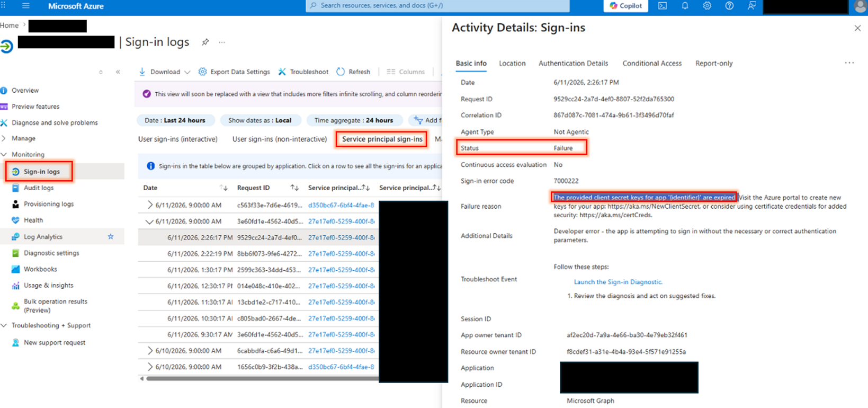Open the Azure portal hamburger menu

pyautogui.click(x=25, y=6)
